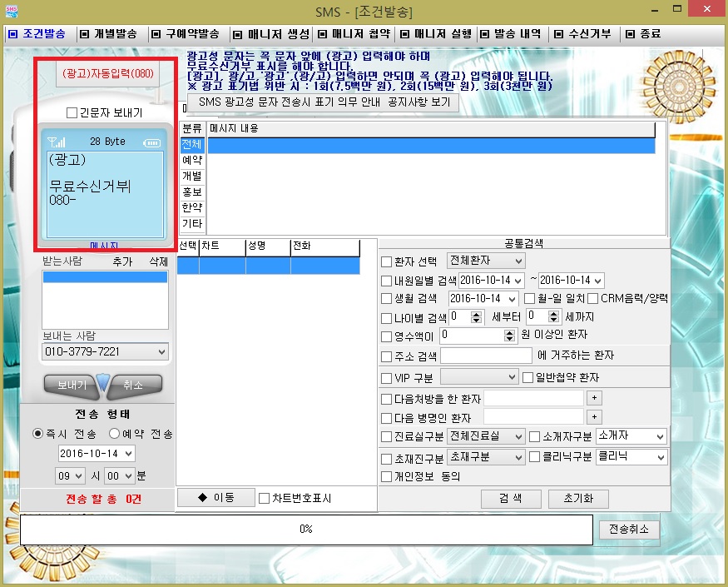Click the battery icon on phone screen
728x587 pixels.
pyautogui.click(x=152, y=142)
